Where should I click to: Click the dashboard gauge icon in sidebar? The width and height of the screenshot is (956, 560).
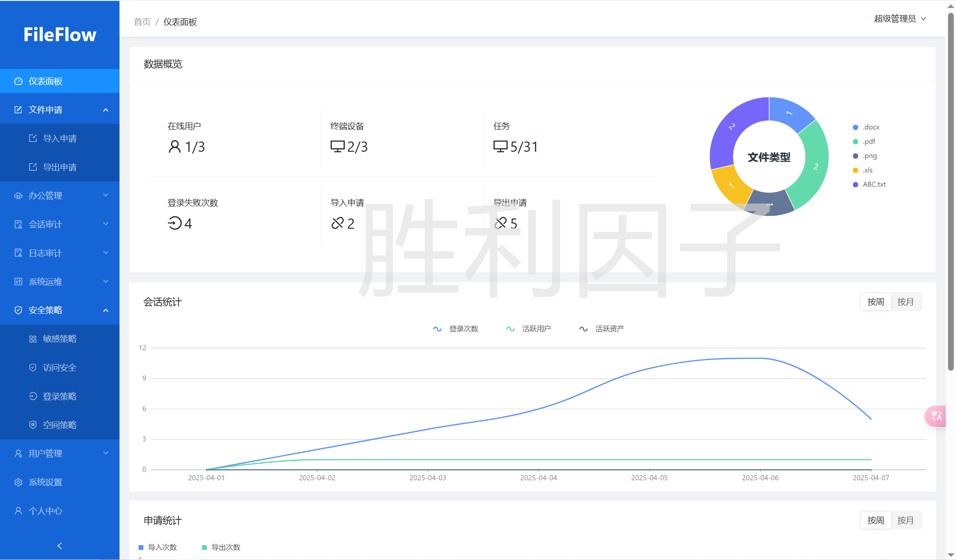coord(18,81)
